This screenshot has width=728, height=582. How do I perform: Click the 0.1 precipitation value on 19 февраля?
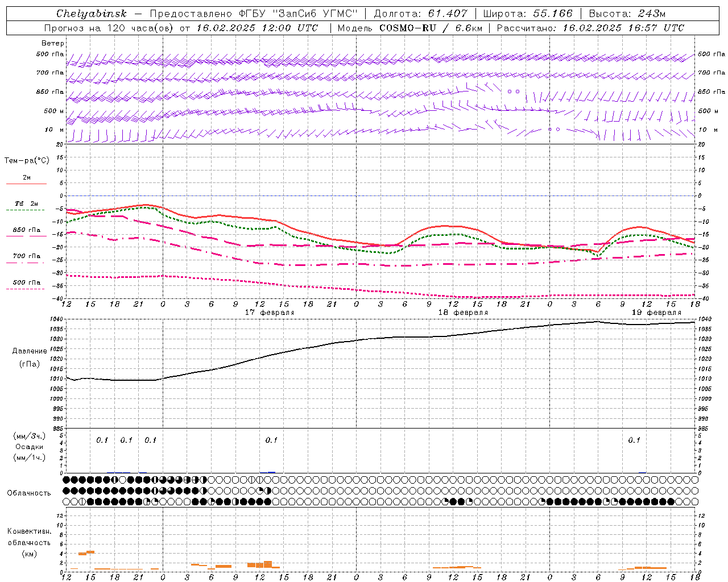coord(634,440)
